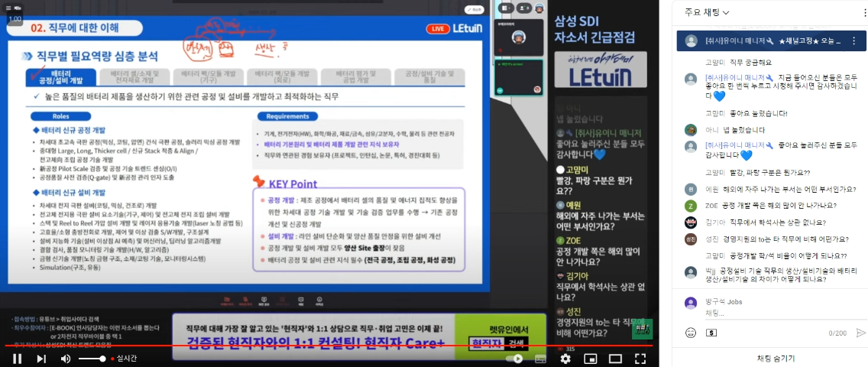Click the chat message input field
Screen dimensions: 868x367
(764, 313)
